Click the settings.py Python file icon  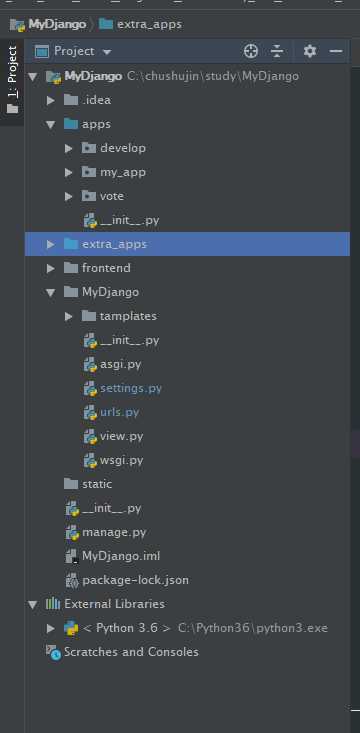[90, 388]
